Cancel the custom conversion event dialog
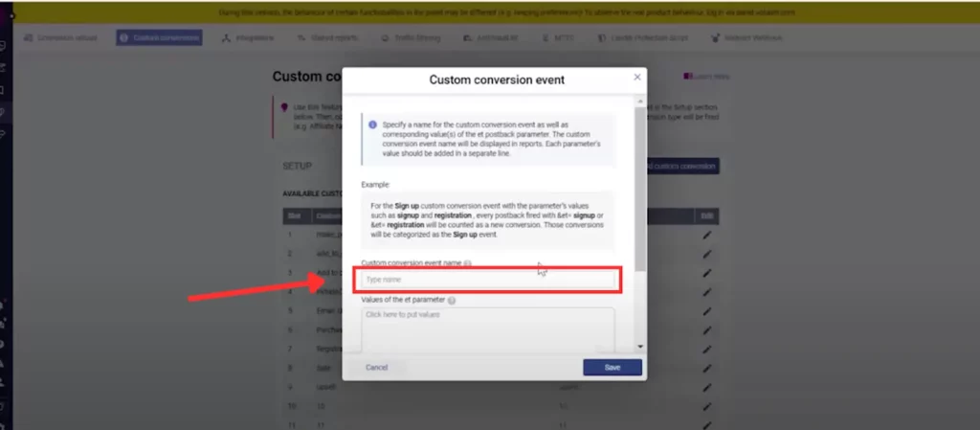The image size is (980, 430). click(377, 368)
